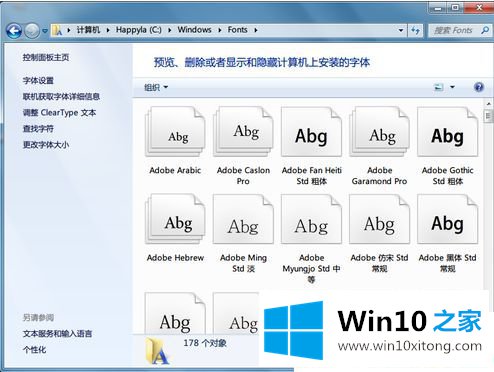Expand arrow after Happyla (C:) breadcrumb

[x=170, y=30]
